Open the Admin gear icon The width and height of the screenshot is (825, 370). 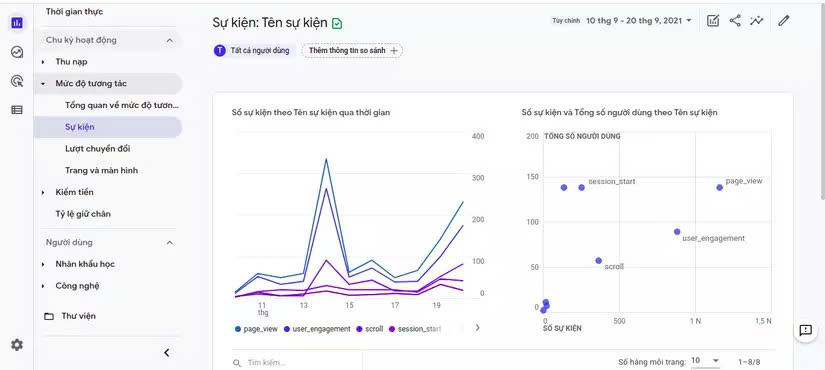tap(17, 345)
